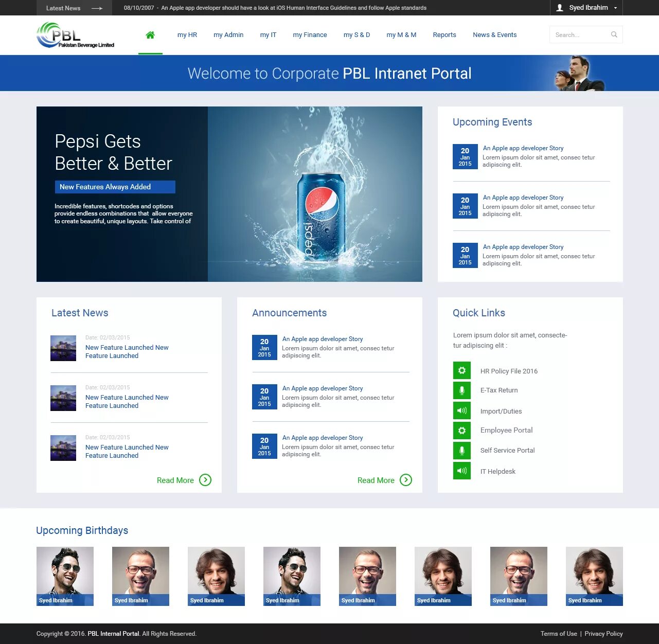Image resolution: width=659 pixels, height=644 pixels.
Task: Open the PBL Pakistan Beverage Limited logo
Action: 76,35
